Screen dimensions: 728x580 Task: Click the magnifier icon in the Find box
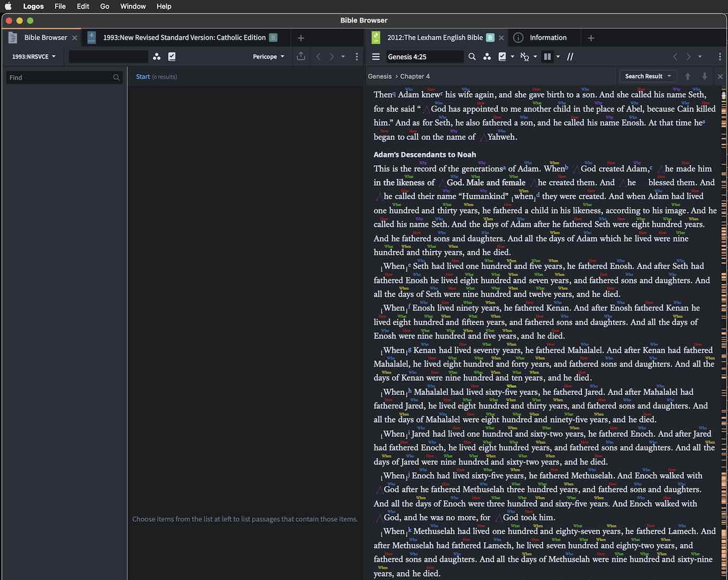click(116, 77)
